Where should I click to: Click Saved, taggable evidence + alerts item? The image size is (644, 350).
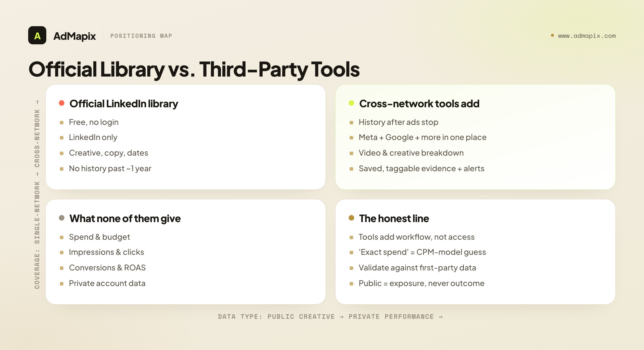421,169
